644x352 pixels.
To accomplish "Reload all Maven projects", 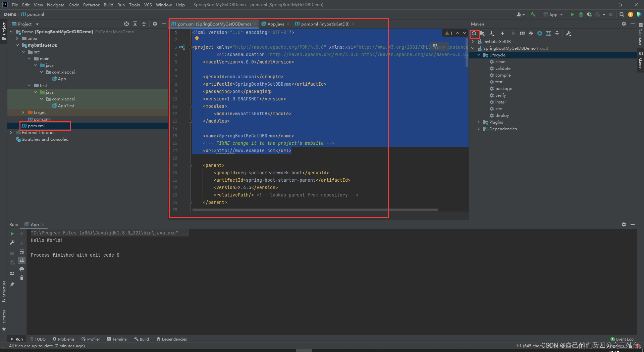I will [x=474, y=33].
